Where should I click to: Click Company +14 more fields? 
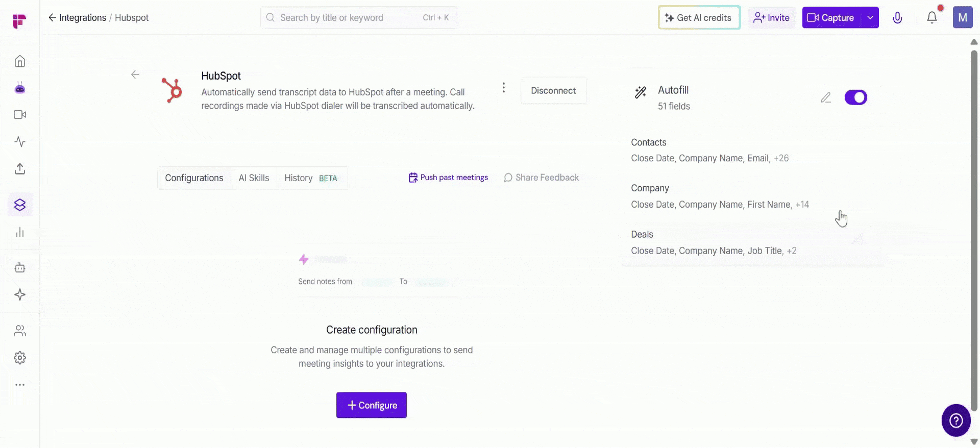802,205
